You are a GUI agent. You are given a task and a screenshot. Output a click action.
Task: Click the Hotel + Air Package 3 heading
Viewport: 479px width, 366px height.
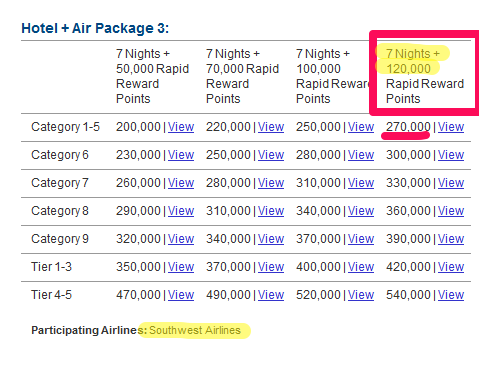click(95, 28)
